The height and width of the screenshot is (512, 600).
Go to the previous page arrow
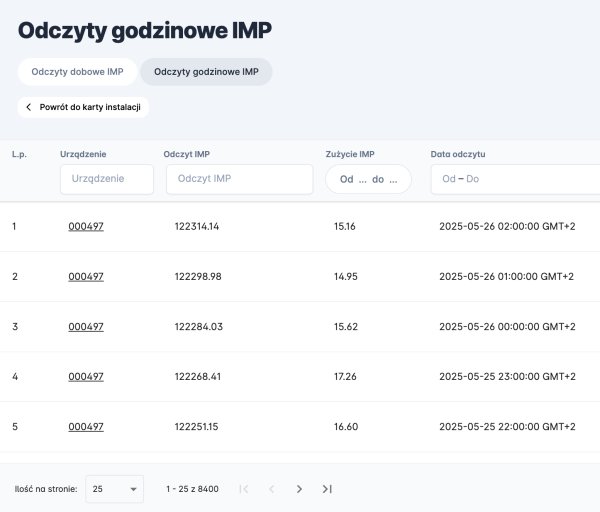tap(271, 489)
